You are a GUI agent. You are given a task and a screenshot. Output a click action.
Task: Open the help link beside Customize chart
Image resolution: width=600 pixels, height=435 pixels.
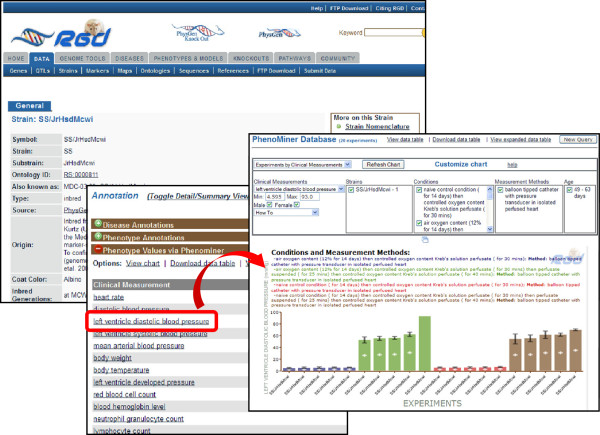(x=512, y=165)
